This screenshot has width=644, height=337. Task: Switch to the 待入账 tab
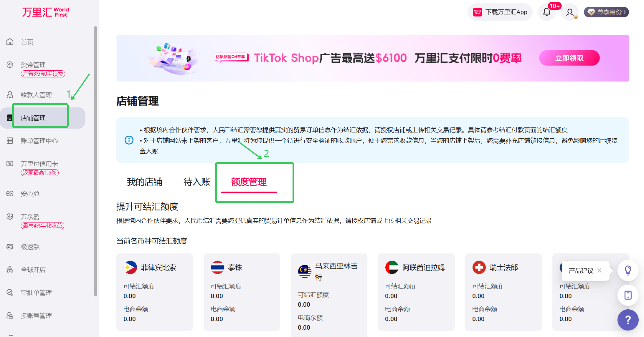[196, 182]
